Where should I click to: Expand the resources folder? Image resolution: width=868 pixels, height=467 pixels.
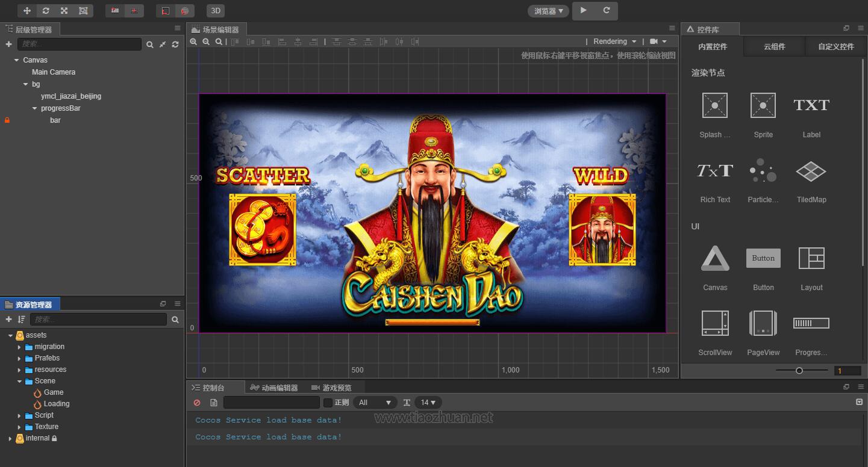coord(19,370)
